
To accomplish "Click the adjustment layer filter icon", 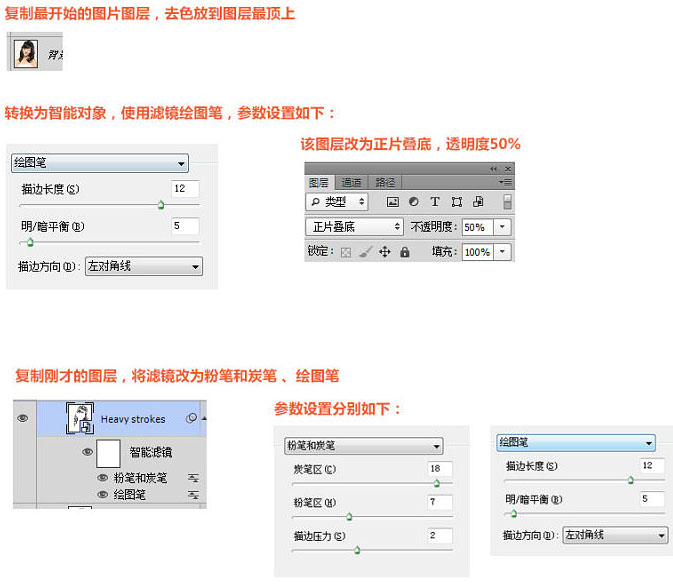I will pos(414,202).
